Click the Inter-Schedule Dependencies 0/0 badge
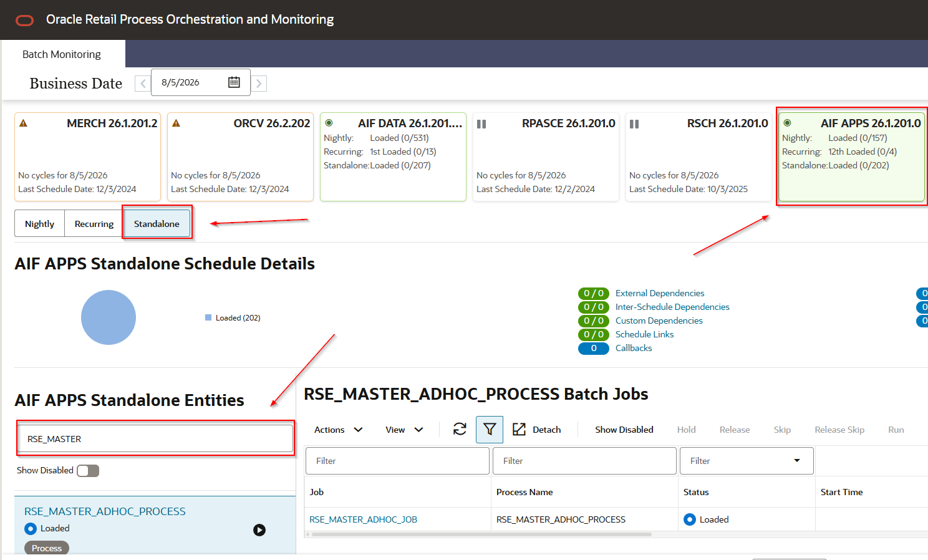 [594, 307]
